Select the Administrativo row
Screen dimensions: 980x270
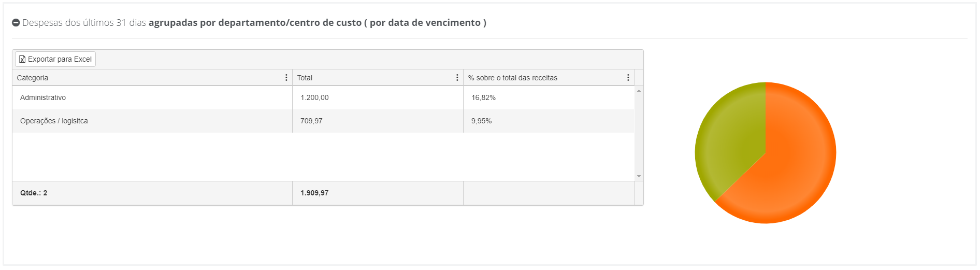coord(323,97)
